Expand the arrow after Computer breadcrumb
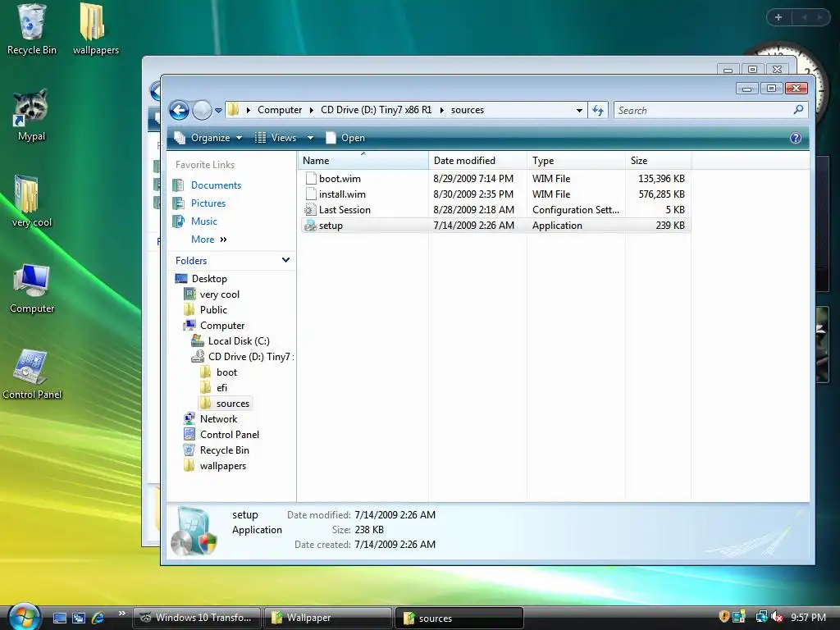840x630 pixels. [x=311, y=110]
